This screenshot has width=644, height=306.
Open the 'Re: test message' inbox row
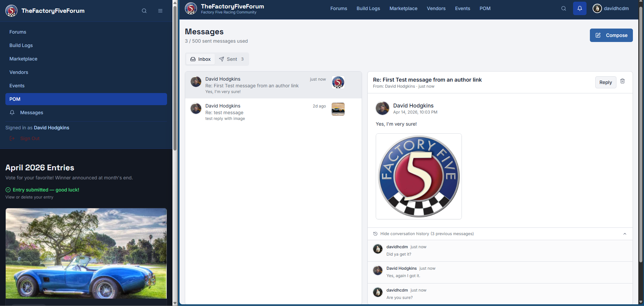click(273, 112)
